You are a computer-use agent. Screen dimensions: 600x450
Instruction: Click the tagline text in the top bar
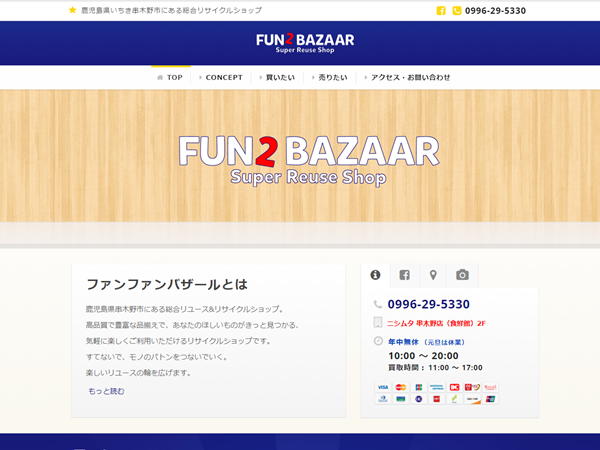171,10
